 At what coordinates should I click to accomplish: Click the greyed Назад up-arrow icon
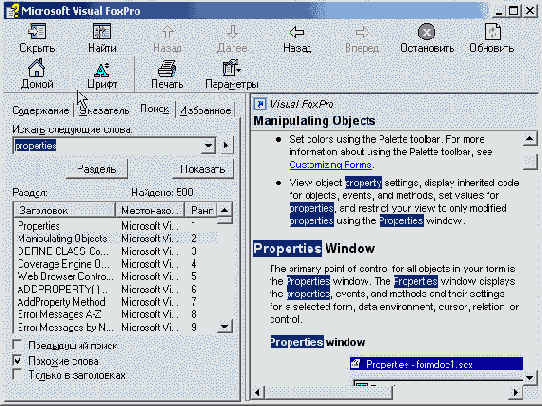coord(168,32)
